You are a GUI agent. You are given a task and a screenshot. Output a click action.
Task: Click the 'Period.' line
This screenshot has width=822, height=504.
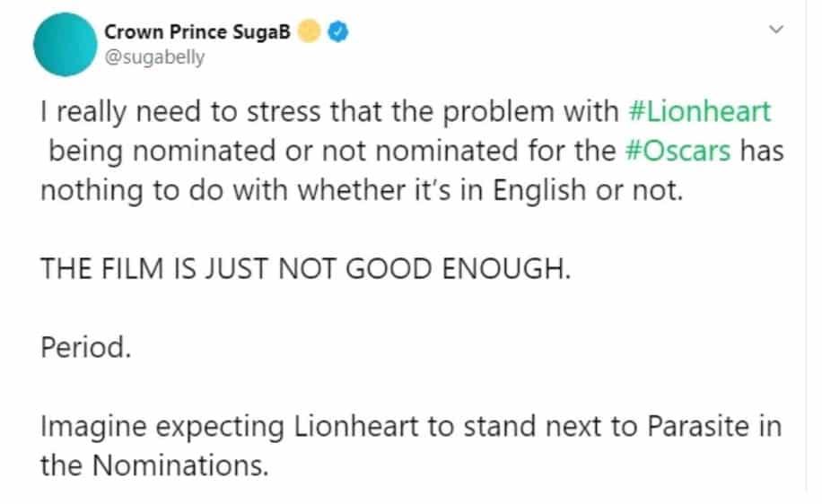(x=86, y=347)
